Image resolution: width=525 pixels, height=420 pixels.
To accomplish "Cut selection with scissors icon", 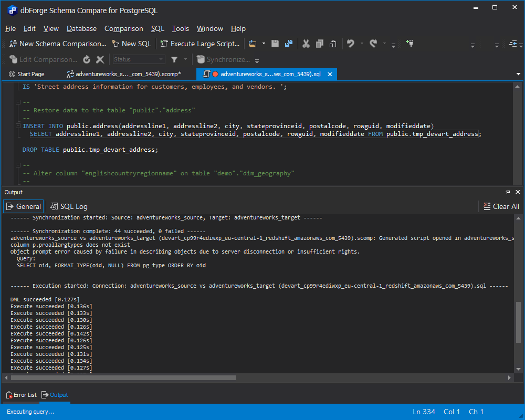I will click(x=306, y=44).
